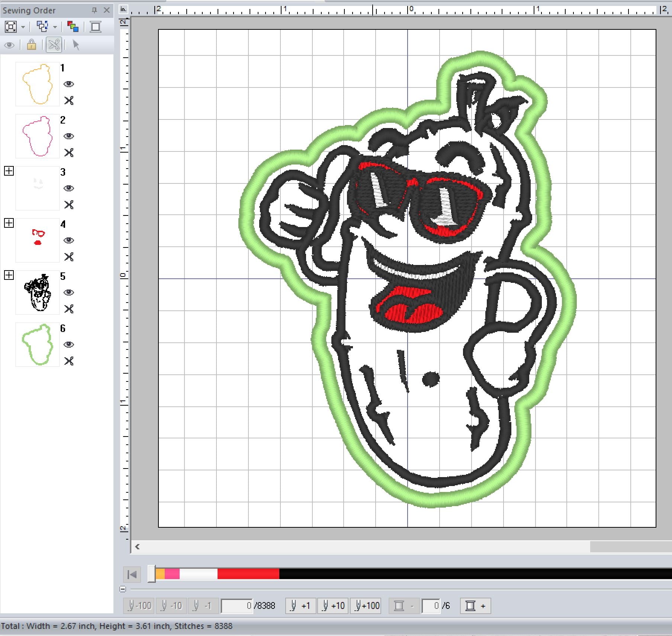Hide sewing order item 2 with its eye
The height and width of the screenshot is (636, 672).
click(x=69, y=136)
